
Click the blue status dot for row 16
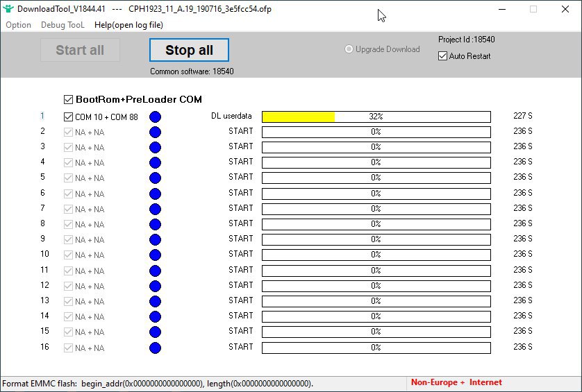(x=155, y=348)
